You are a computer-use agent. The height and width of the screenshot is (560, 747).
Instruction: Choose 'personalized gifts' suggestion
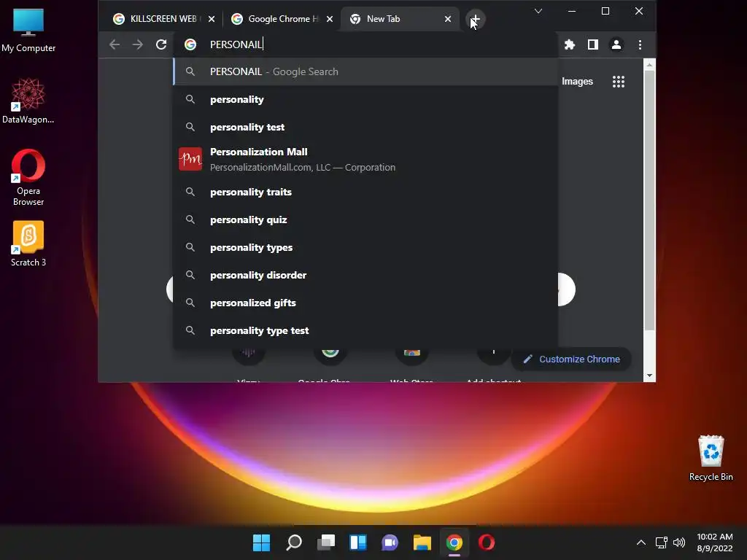coord(365,303)
